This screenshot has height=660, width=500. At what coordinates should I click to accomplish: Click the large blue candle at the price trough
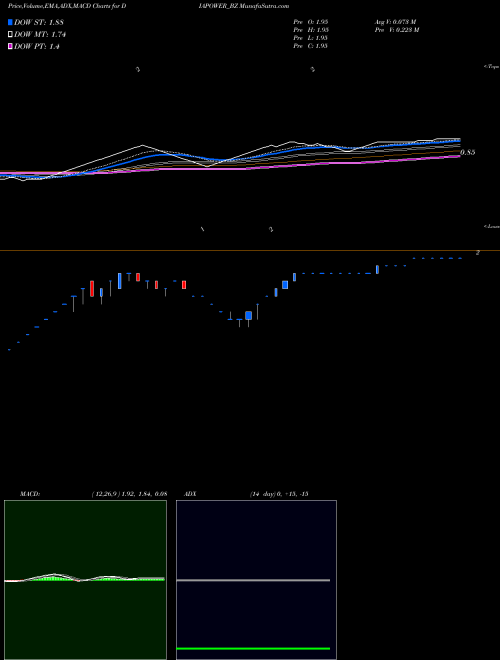click(248, 316)
